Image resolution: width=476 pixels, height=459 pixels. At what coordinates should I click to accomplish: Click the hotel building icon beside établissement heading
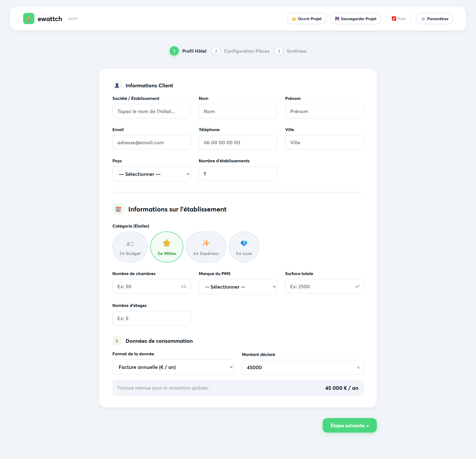(x=118, y=209)
